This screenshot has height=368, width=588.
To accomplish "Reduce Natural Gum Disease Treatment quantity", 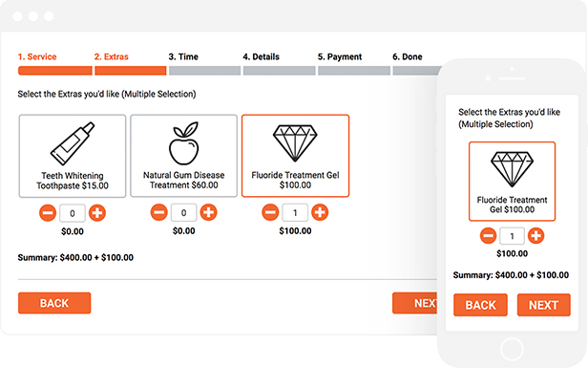I will (159, 212).
